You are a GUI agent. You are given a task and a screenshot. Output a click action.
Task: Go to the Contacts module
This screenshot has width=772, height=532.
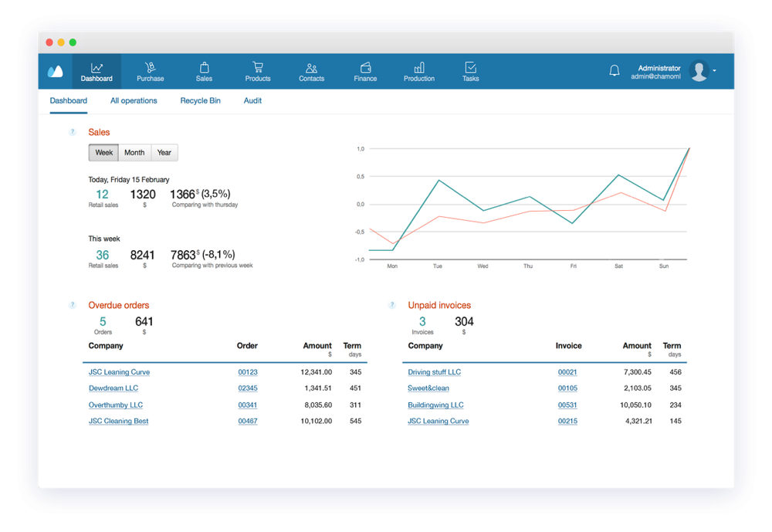311,70
